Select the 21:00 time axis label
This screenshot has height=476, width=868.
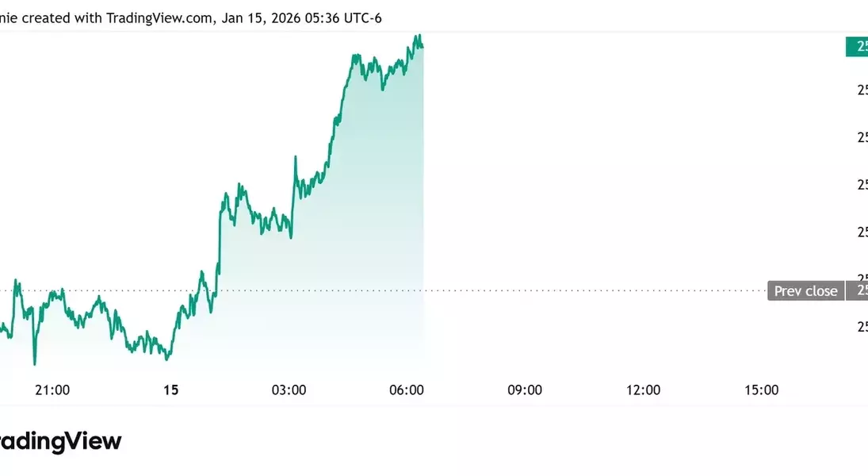click(x=53, y=390)
